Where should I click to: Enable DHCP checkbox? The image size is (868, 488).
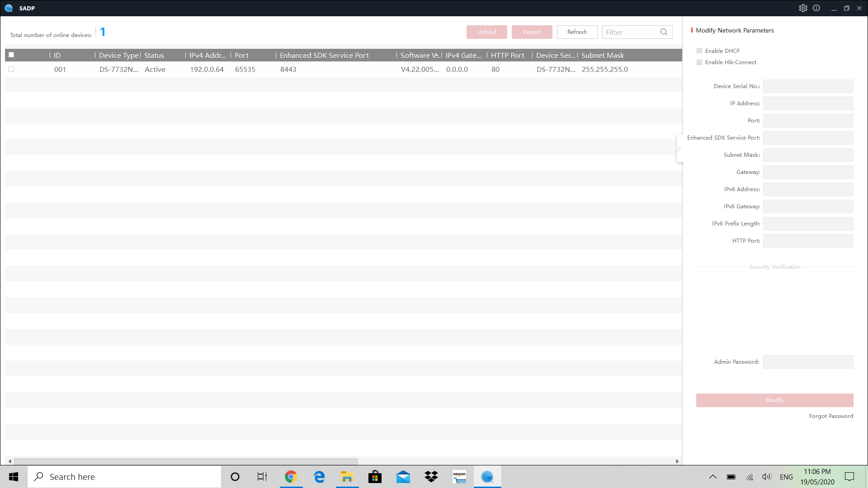pos(699,51)
